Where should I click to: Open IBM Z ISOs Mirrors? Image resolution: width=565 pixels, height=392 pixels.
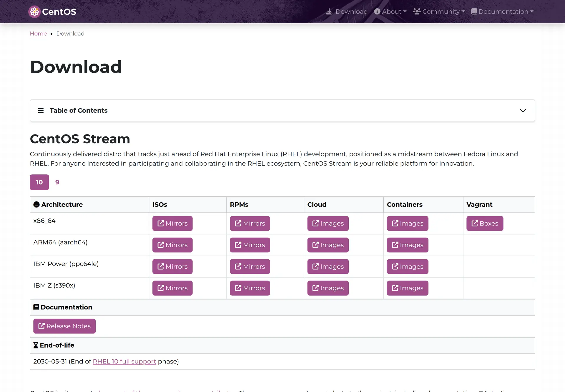(x=172, y=288)
